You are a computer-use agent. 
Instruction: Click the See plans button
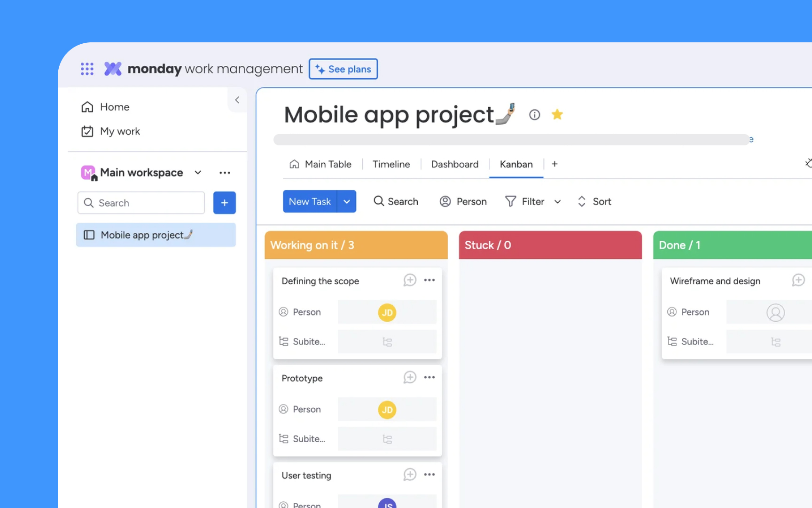[x=343, y=69]
